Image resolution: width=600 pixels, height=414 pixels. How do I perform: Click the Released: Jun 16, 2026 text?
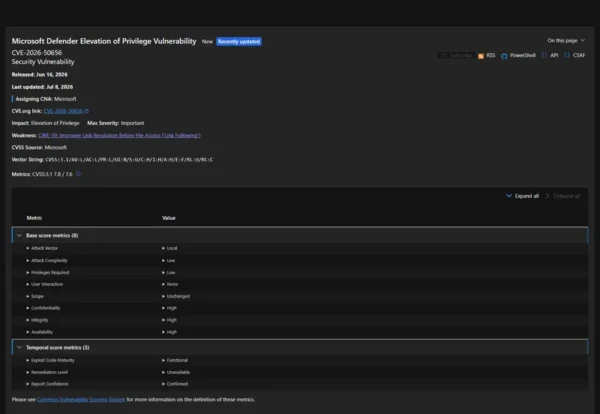[x=39, y=74]
